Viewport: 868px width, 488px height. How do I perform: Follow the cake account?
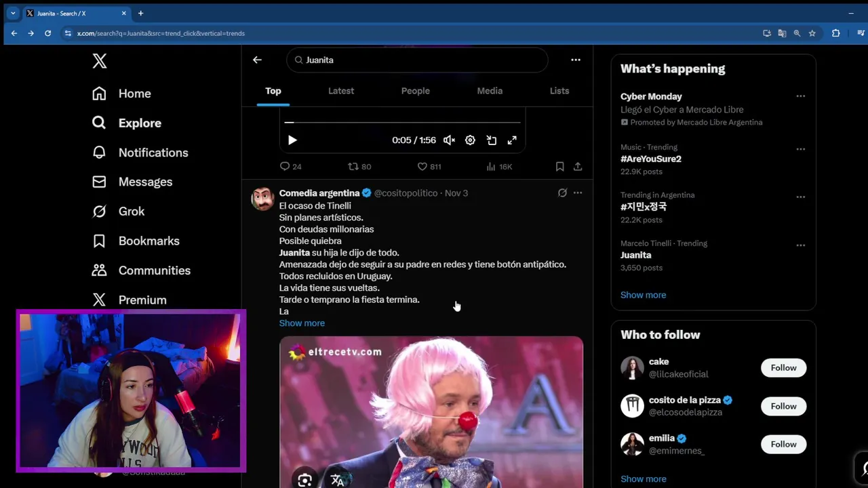pos(783,367)
